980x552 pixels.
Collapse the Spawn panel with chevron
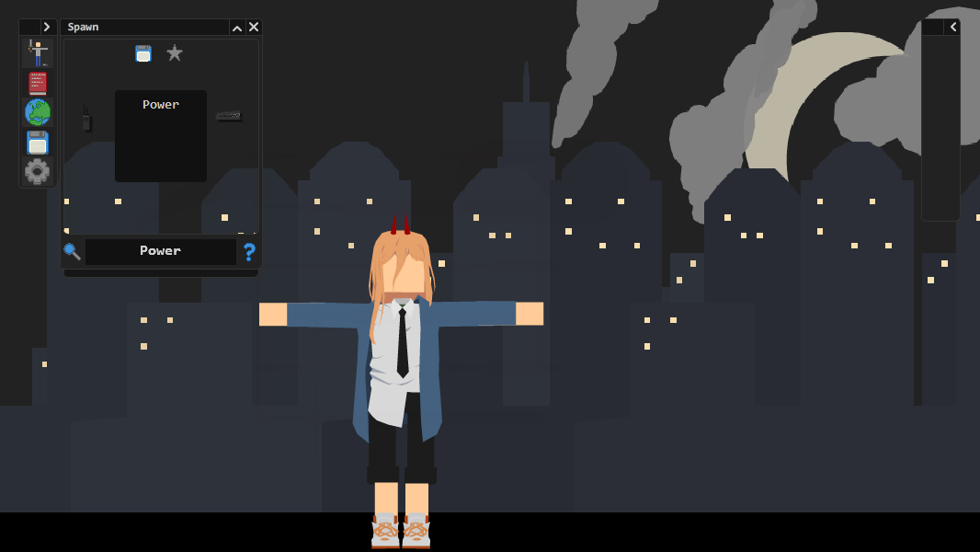click(237, 27)
